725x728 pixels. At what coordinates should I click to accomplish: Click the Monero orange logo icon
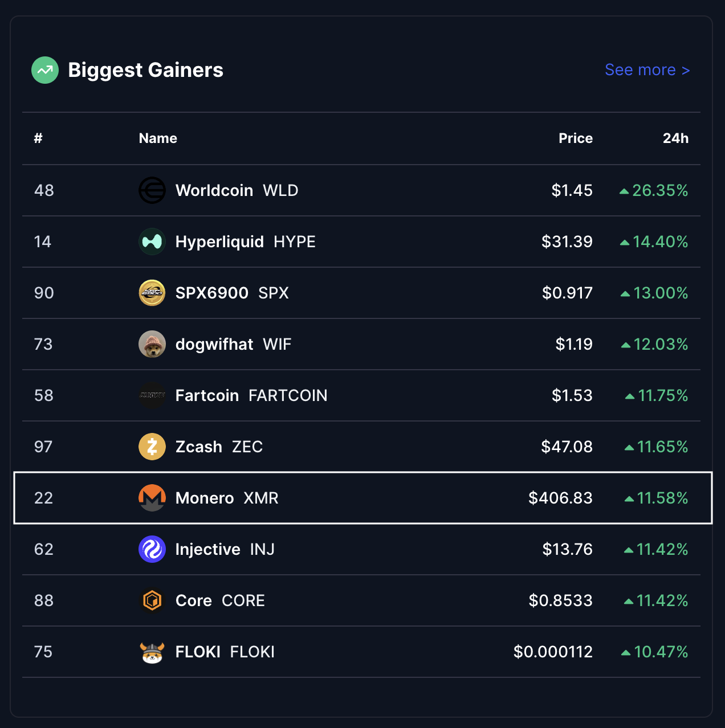[152, 498]
